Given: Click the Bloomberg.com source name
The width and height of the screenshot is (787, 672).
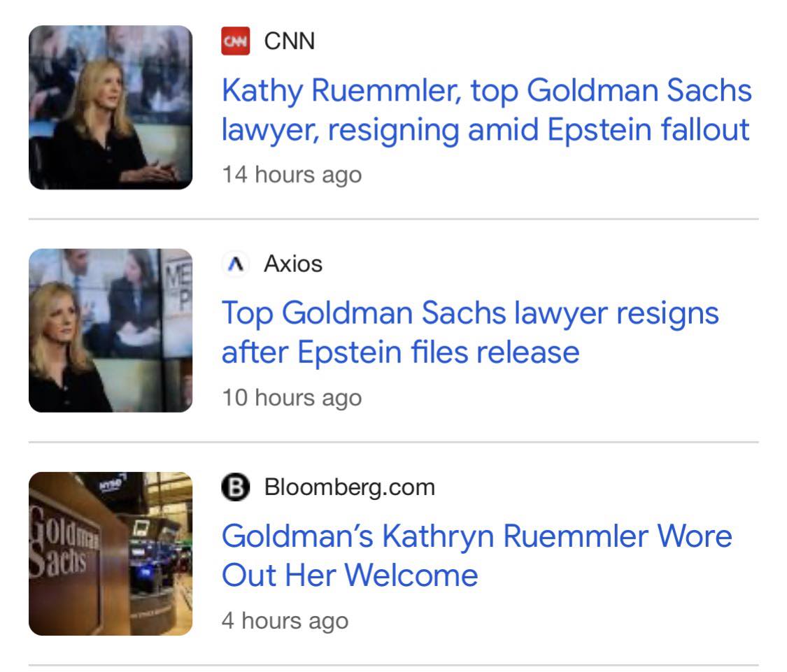Looking at the screenshot, I should (x=349, y=487).
